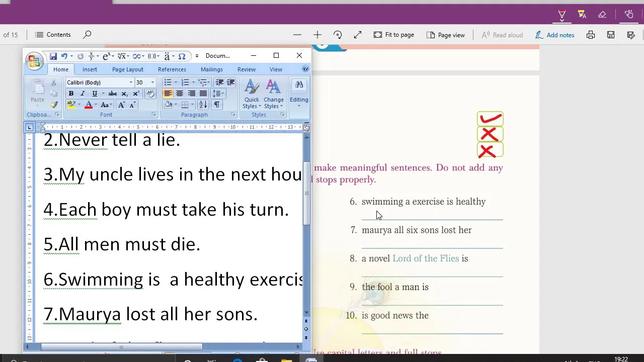
Task: Click Add notes in PDF toolbar
Action: click(554, 35)
